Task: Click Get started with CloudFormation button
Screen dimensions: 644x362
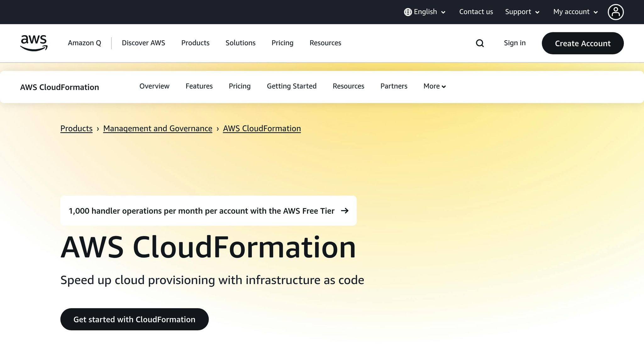Action: 134,319
